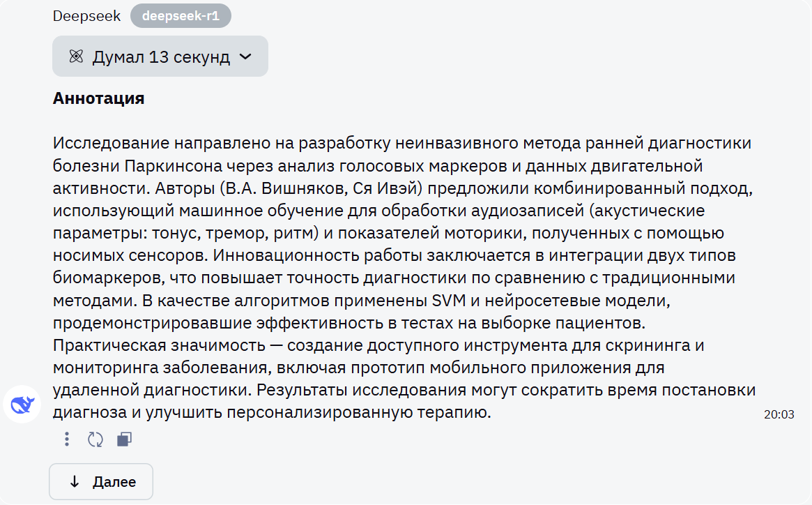
Task: Click the copy-to-clipboard control under the message
Action: (125, 439)
